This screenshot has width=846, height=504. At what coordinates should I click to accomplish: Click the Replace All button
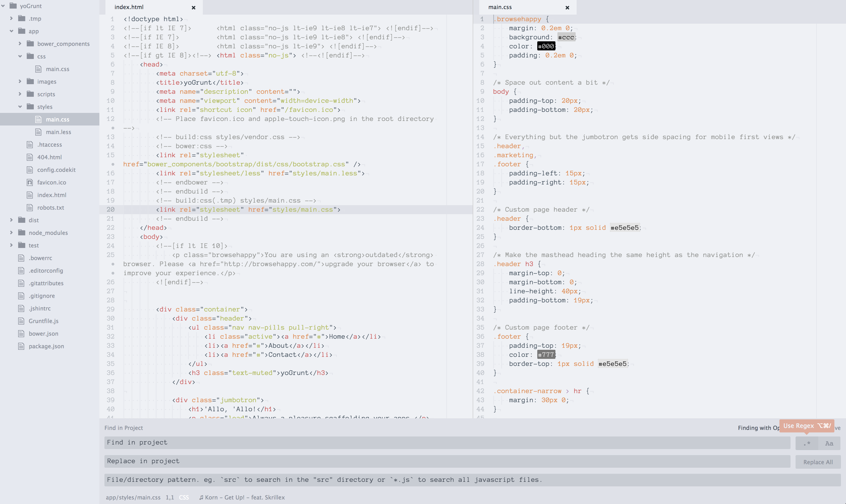[818, 462]
